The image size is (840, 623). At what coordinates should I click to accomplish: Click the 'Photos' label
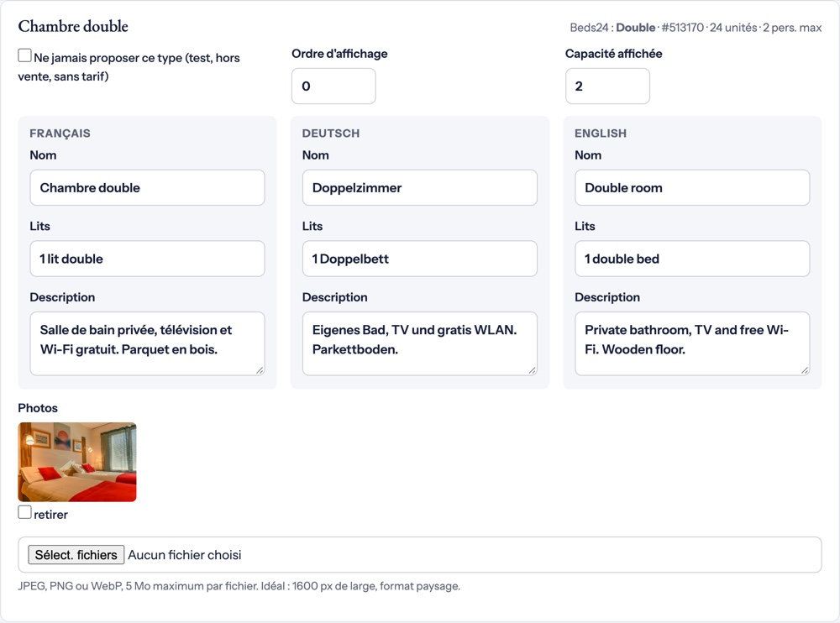pos(38,408)
